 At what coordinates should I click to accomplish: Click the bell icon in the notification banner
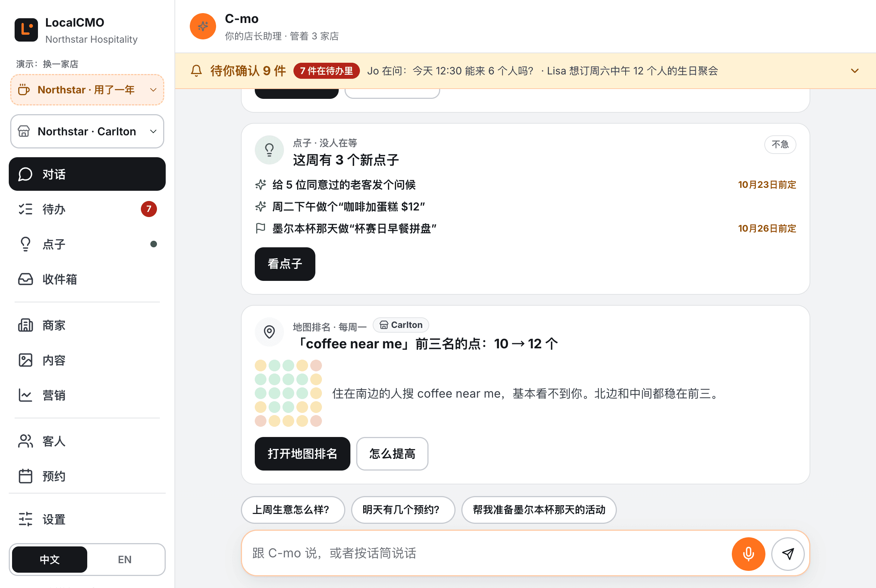pos(196,70)
